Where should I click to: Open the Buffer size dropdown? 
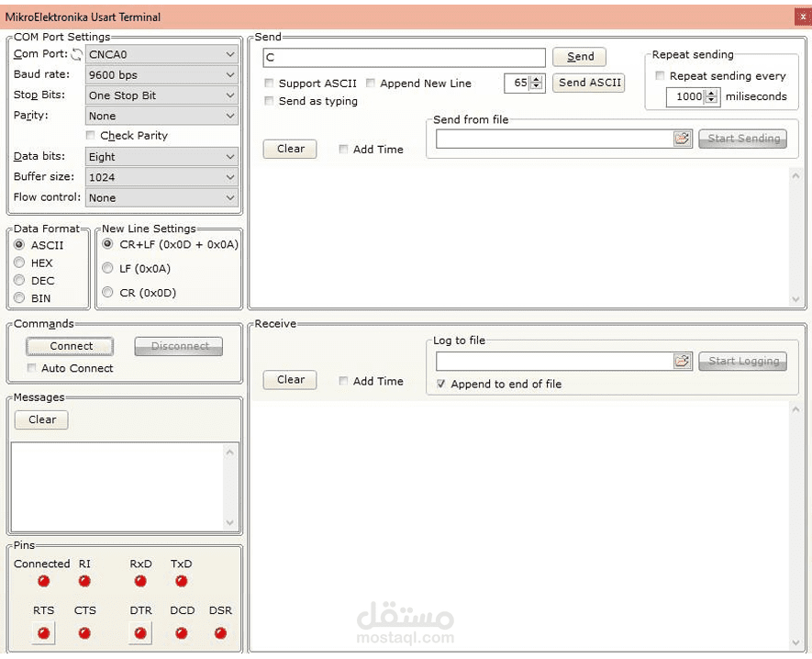(161, 177)
